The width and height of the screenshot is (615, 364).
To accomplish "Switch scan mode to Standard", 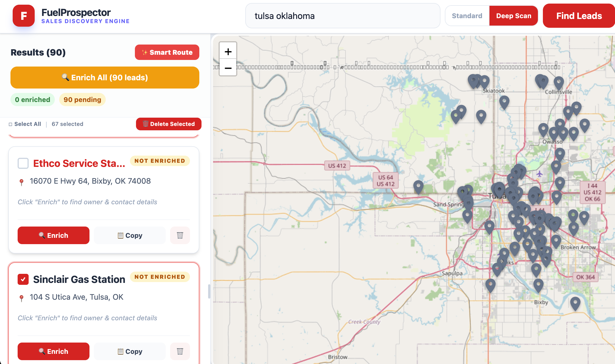I will [467, 16].
